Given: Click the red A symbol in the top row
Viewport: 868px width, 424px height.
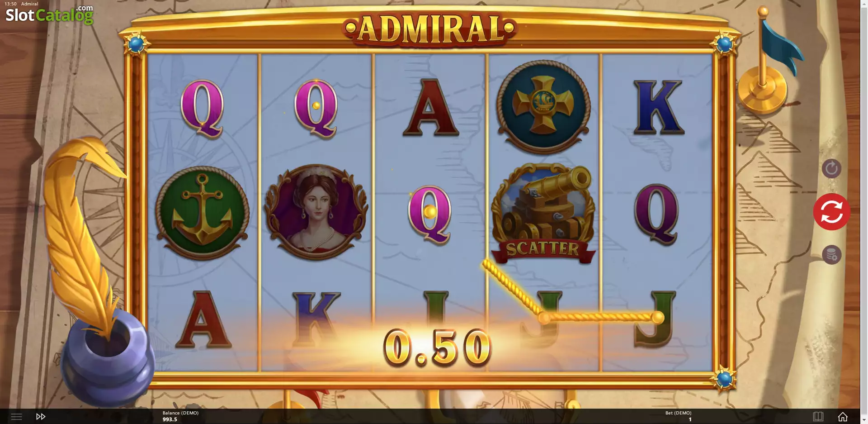Looking at the screenshot, I should 430,108.
